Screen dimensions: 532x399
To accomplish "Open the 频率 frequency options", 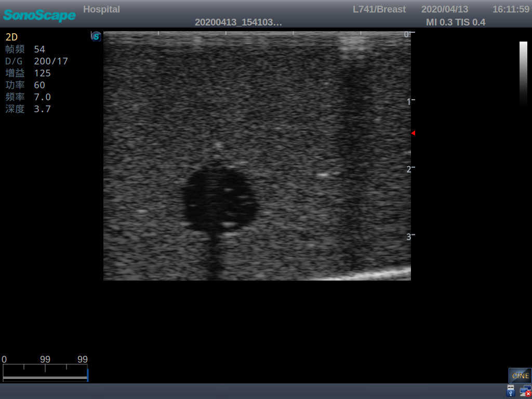I will click(15, 97).
